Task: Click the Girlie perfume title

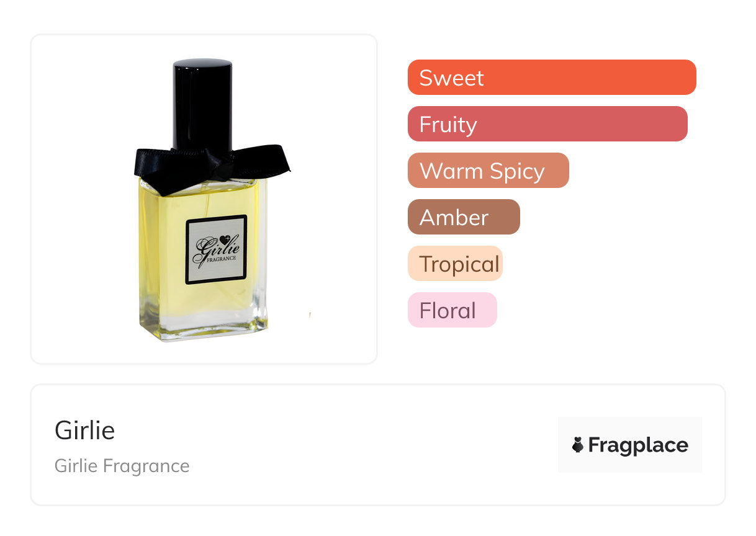Action: (x=85, y=430)
